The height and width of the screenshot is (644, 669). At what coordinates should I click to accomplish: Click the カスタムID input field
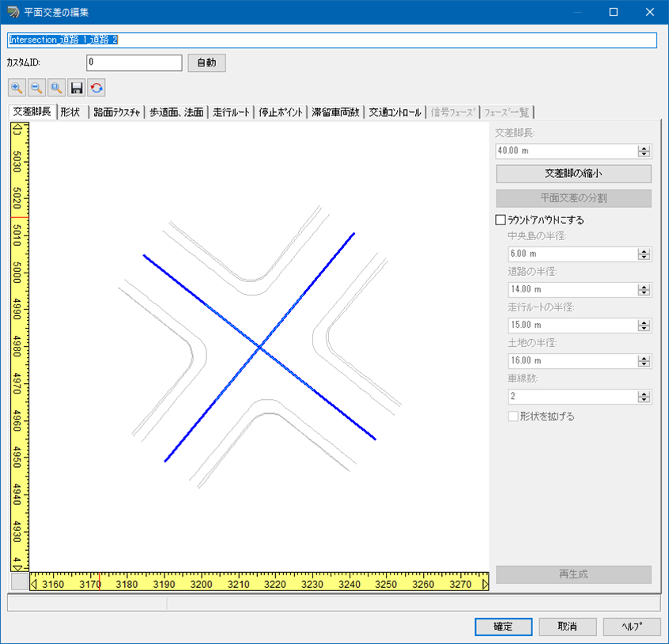click(x=134, y=62)
